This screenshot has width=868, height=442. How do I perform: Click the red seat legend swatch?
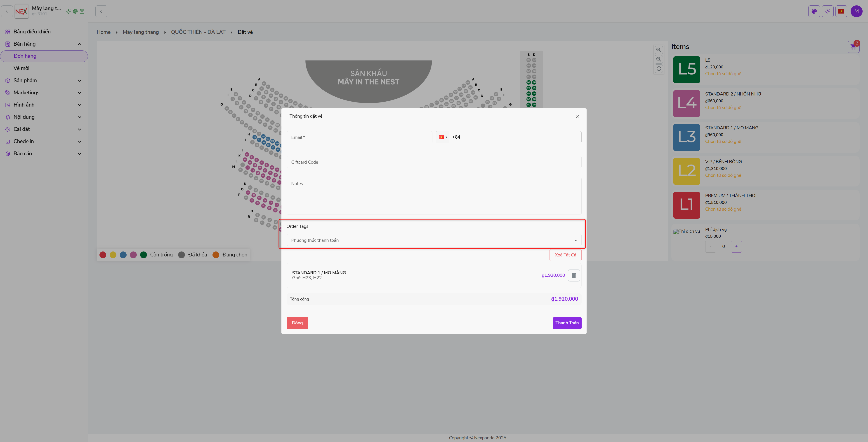pos(103,255)
